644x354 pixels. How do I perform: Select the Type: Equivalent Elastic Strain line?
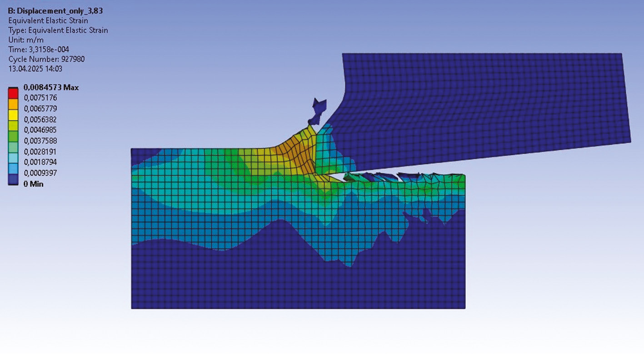pyautogui.click(x=58, y=30)
